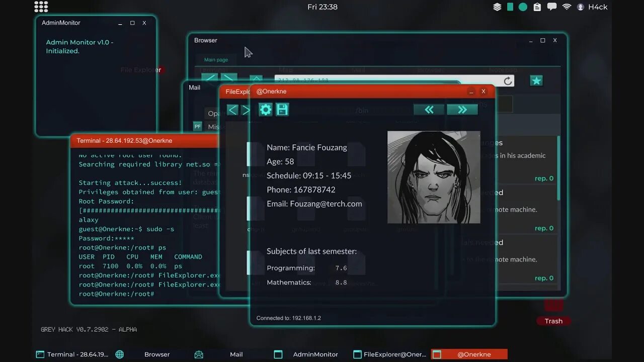The width and height of the screenshot is (644, 362).
Task: Switch to Mail via taskbar label
Action: [x=236, y=354]
